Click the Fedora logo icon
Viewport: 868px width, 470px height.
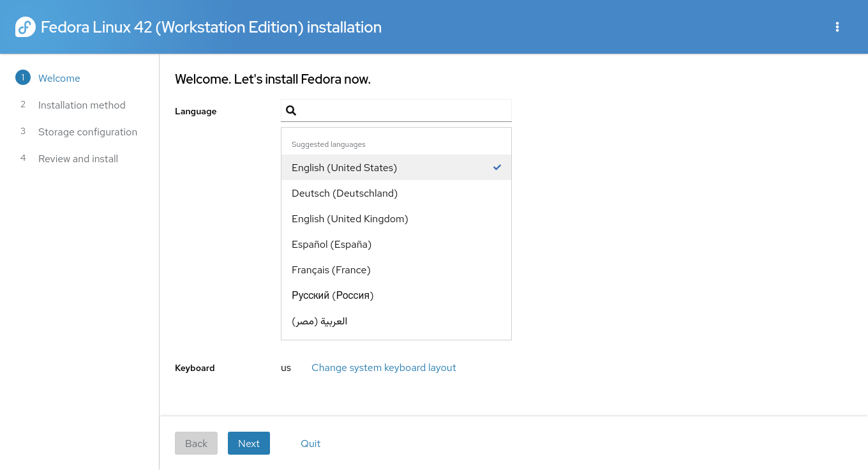point(25,27)
